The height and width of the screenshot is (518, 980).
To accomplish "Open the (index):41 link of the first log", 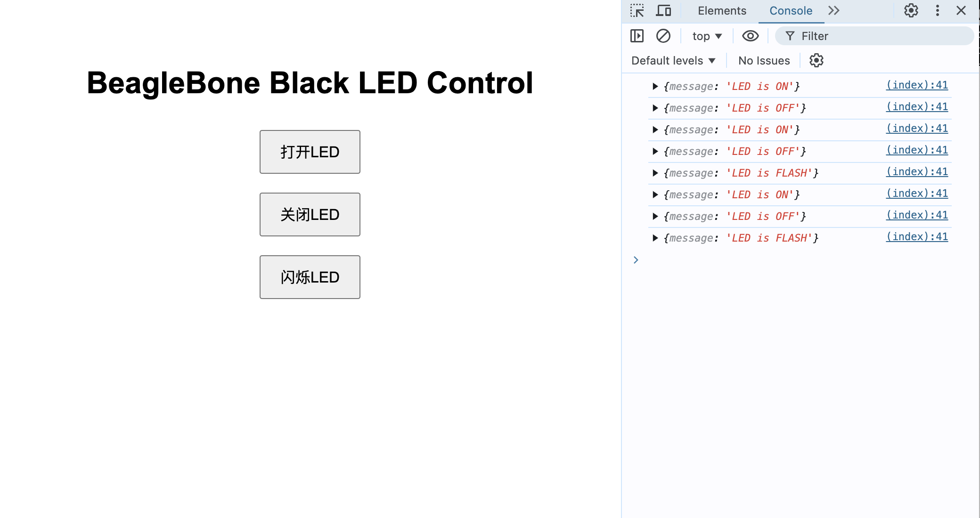I will pos(917,85).
